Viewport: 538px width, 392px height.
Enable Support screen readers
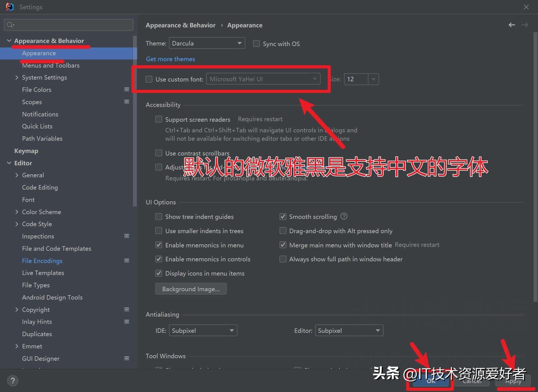point(159,119)
